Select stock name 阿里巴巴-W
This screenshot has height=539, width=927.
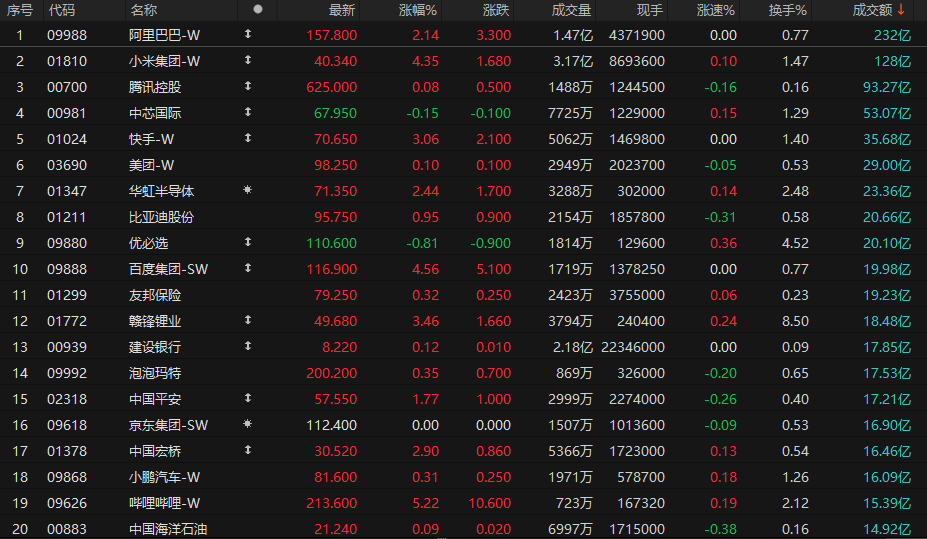pyautogui.click(x=164, y=35)
